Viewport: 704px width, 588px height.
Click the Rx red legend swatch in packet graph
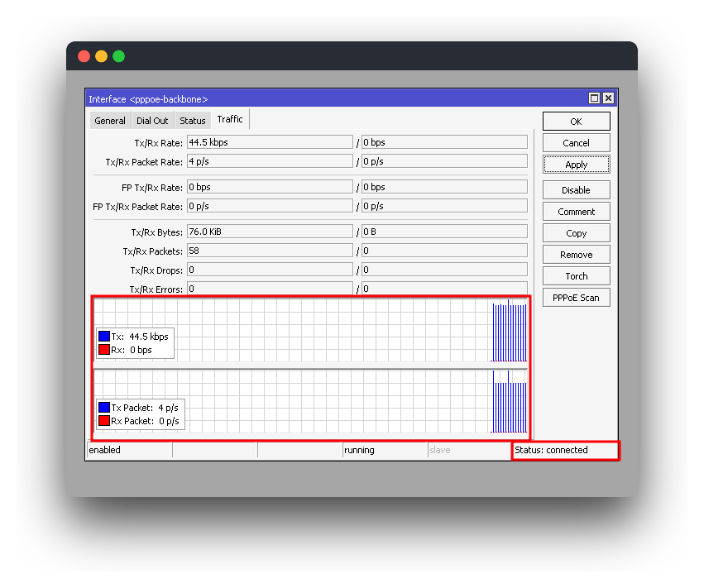103,420
